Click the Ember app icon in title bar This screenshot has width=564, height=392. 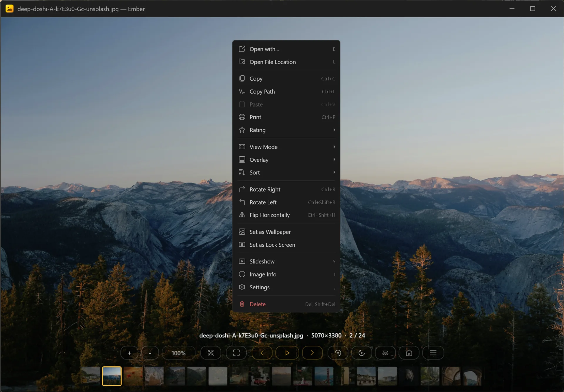(x=9, y=9)
